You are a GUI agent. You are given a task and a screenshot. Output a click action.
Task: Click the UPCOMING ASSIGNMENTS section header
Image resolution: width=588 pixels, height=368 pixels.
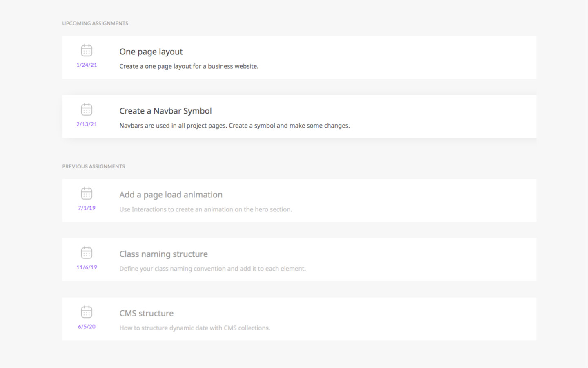point(95,23)
